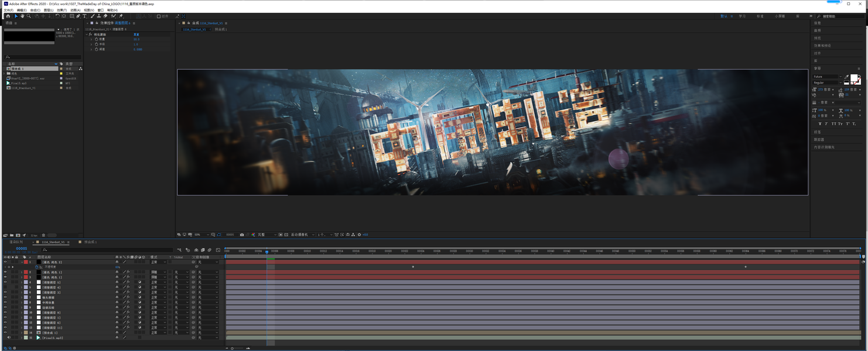Toggle the 数量 stopwatch in Effect Controls
This screenshot has height=351, width=868.
96,39
